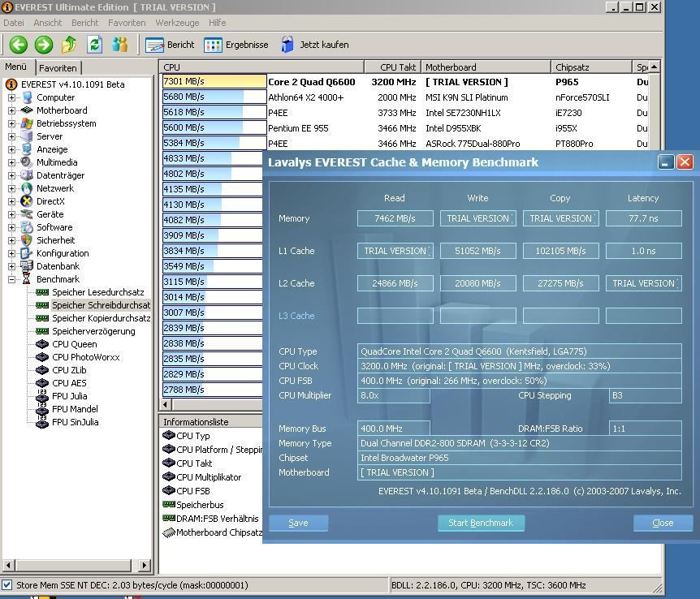Click the Jetzt kaufen buy icon
The height and width of the screenshot is (599, 700).
point(288,45)
